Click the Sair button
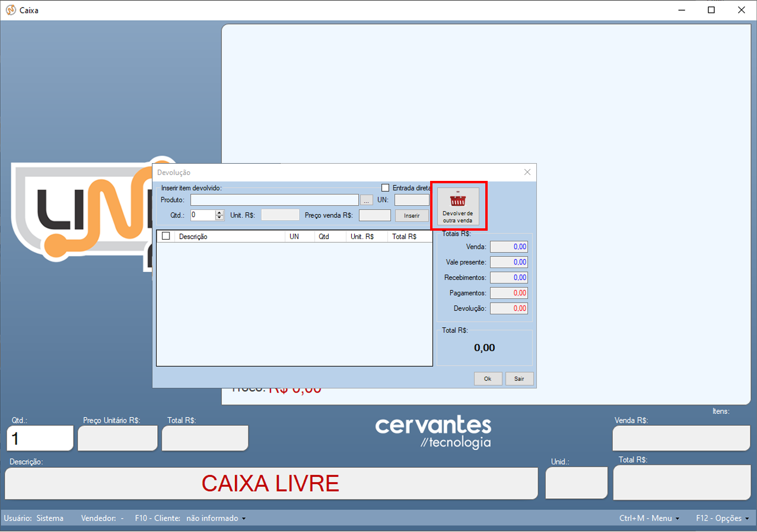Screen dimensions: 757x532 [x=519, y=379]
